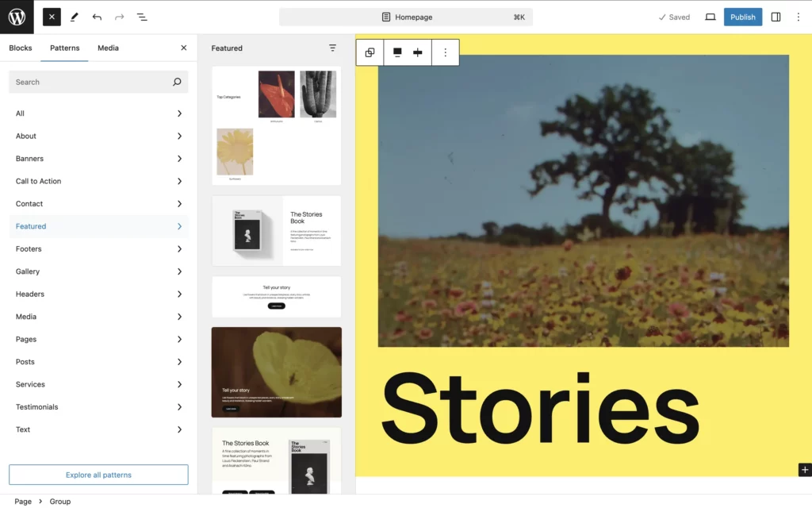Screen dimensions: 812x508
Task: Filter the Featured patterns list
Action: click(x=332, y=48)
